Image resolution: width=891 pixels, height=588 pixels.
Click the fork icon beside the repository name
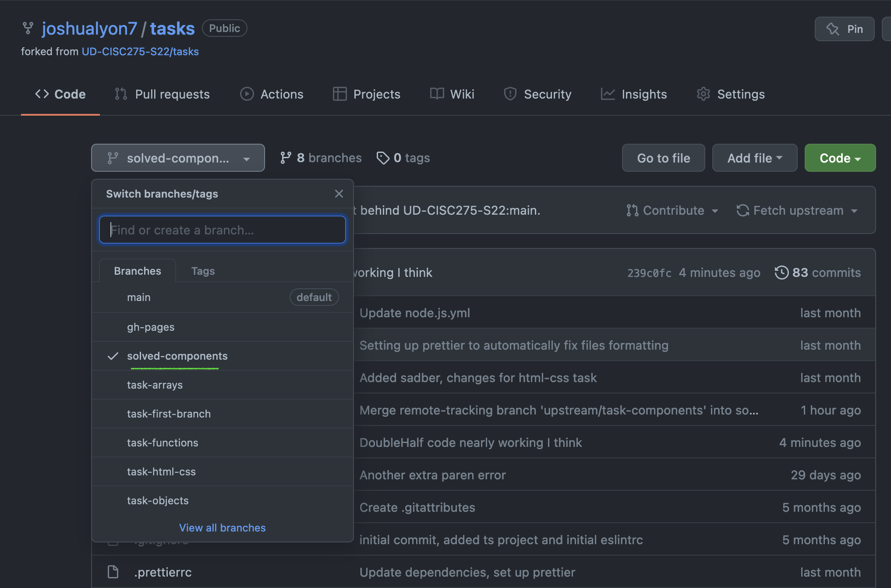tap(28, 28)
